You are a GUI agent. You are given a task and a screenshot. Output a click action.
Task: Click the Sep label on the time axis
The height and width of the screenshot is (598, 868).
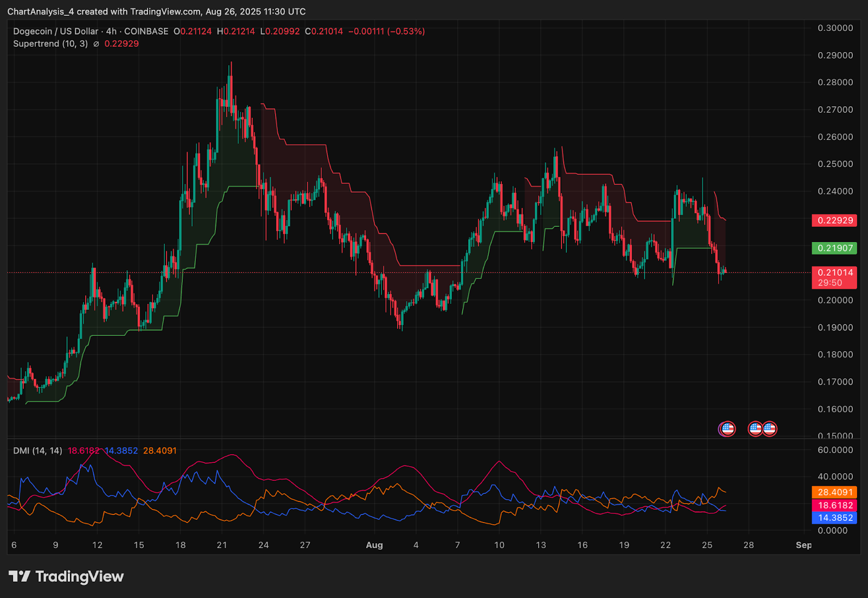pos(803,545)
